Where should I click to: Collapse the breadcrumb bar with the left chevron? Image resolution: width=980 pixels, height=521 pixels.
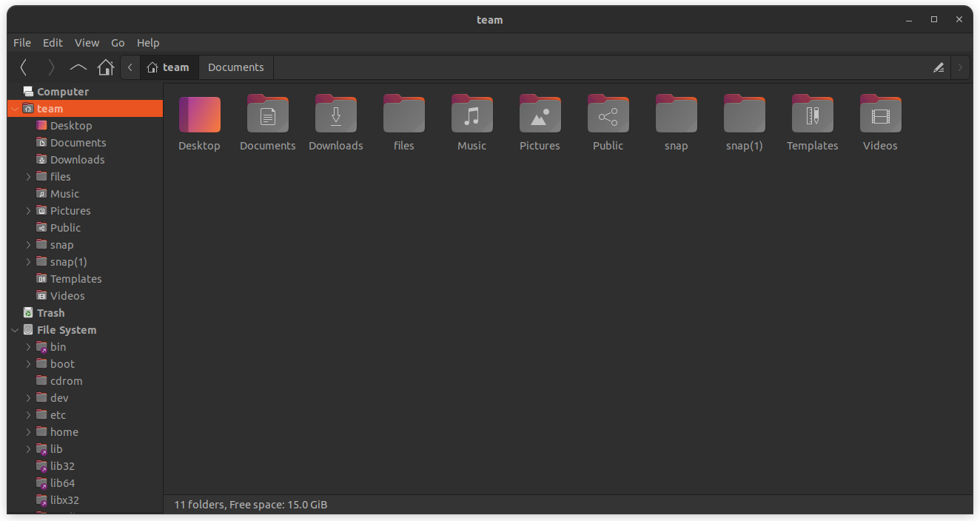[129, 67]
